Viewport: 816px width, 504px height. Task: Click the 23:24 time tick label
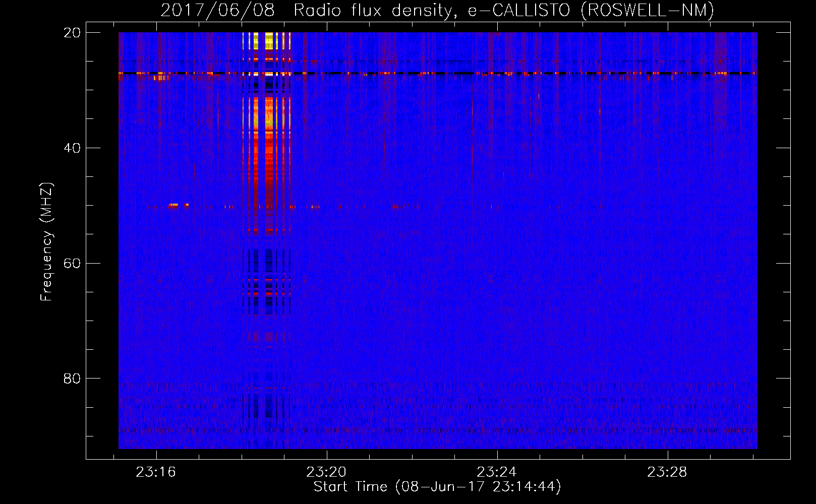tap(497, 472)
